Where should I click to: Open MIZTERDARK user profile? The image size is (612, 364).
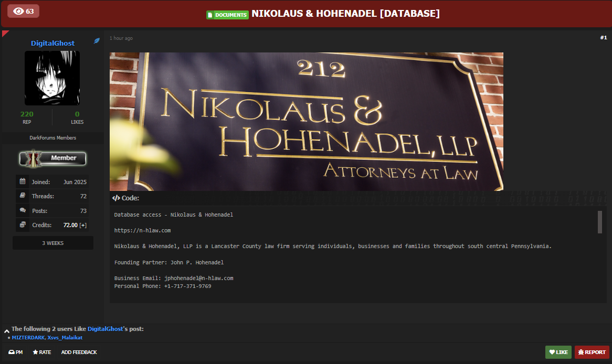(28, 338)
